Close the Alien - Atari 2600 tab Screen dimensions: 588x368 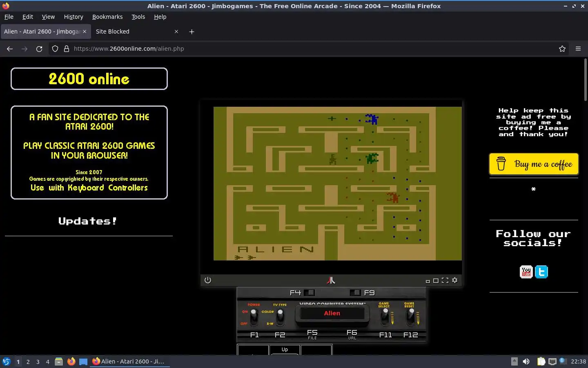[85, 31]
